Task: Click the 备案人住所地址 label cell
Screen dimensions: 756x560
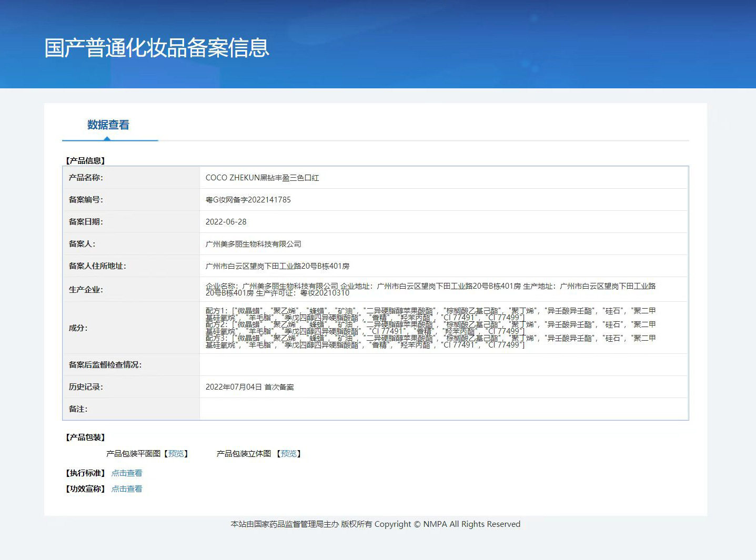Action: coord(131,266)
